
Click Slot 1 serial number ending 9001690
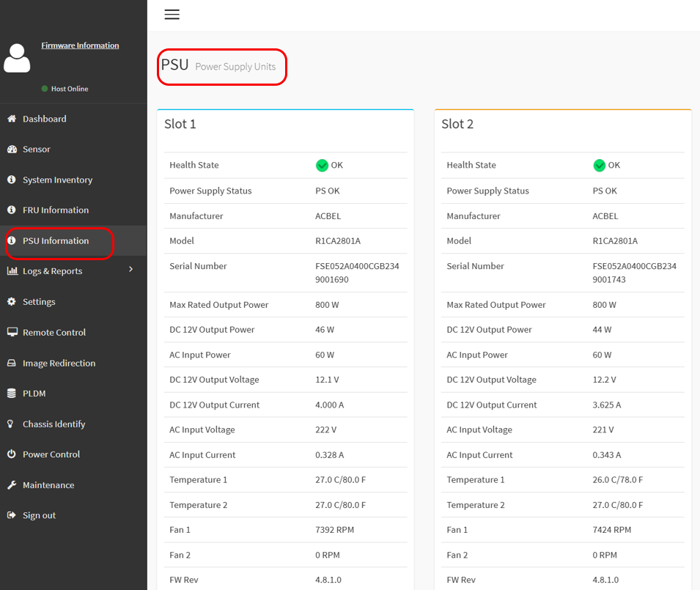point(357,273)
